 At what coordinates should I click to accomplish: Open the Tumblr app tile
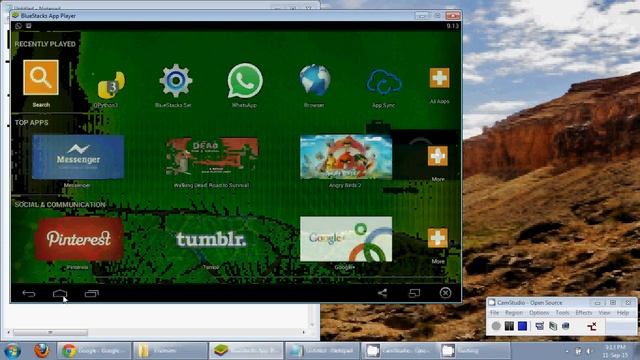click(211, 239)
